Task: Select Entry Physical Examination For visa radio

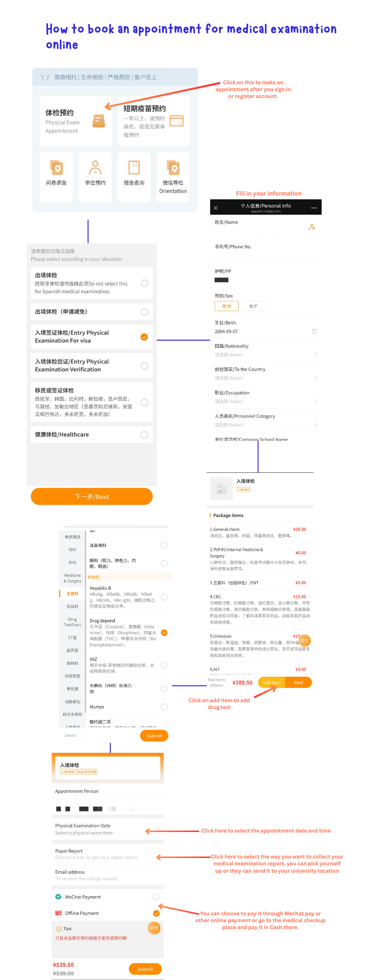Action: point(144,337)
